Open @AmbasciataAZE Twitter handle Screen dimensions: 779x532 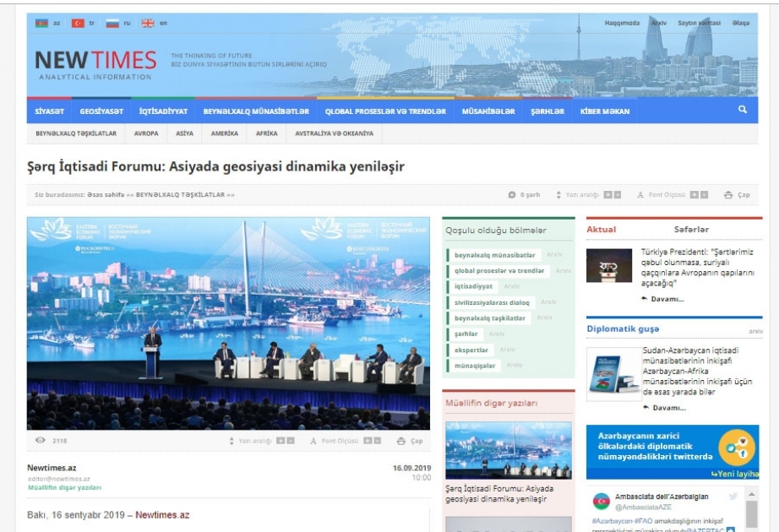point(643,508)
